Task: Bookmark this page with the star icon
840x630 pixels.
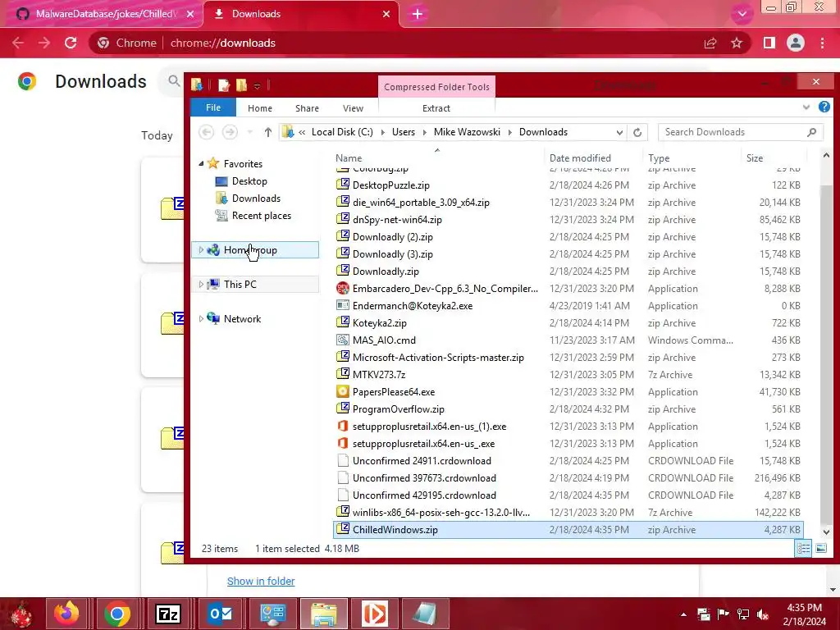Action: 737,43
